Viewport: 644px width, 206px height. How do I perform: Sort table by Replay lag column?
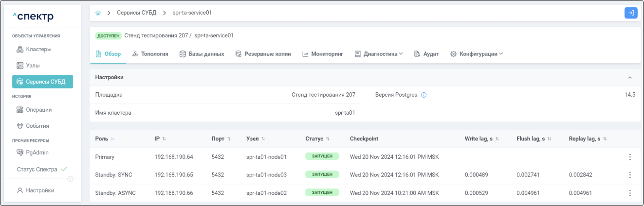[605, 139]
